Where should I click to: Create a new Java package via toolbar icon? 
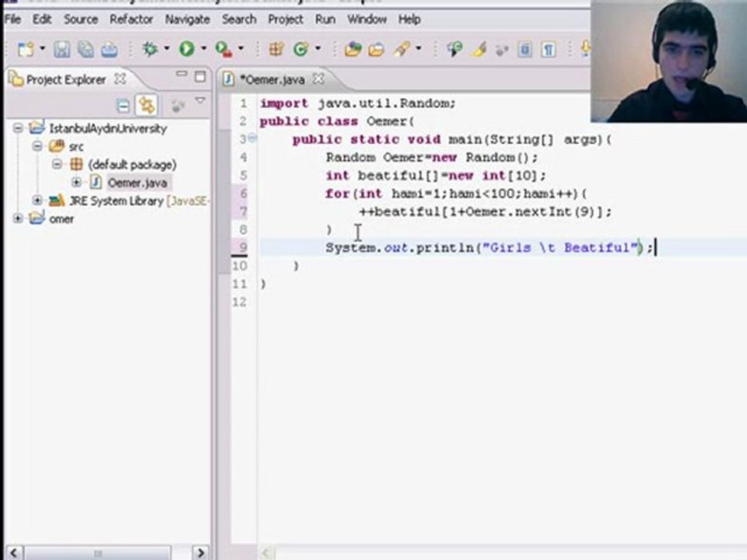point(276,48)
